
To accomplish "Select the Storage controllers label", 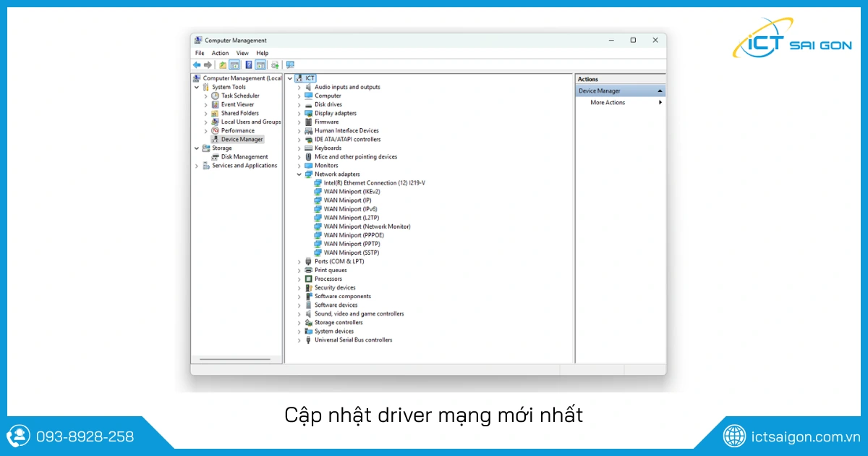I will pyautogui.click(x=339, y=322).
